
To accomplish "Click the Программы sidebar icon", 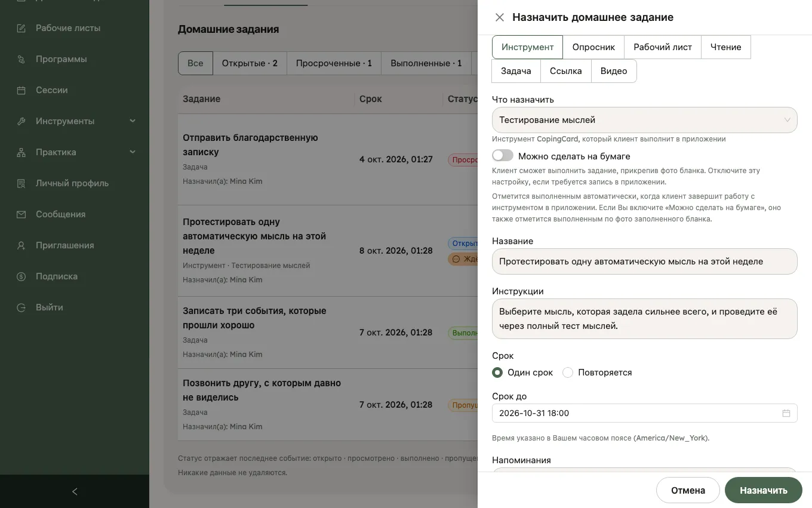I will point(21,59).
